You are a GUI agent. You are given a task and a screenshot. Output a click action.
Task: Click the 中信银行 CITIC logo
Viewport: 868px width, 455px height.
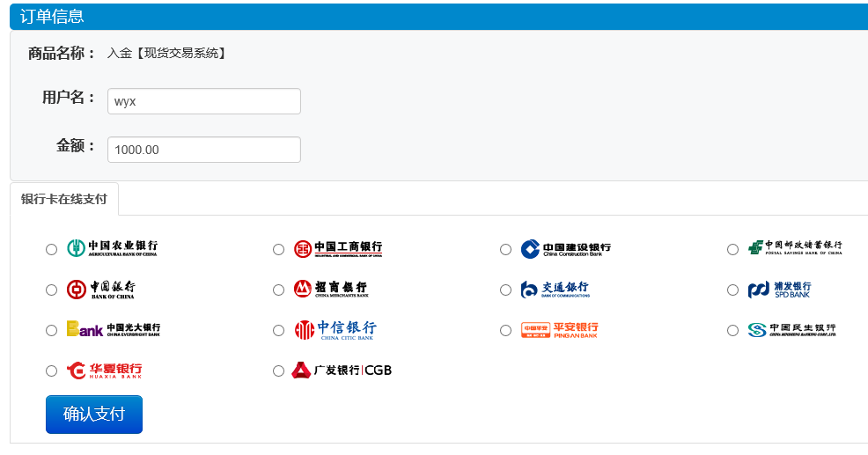click(x=335, y=330)
